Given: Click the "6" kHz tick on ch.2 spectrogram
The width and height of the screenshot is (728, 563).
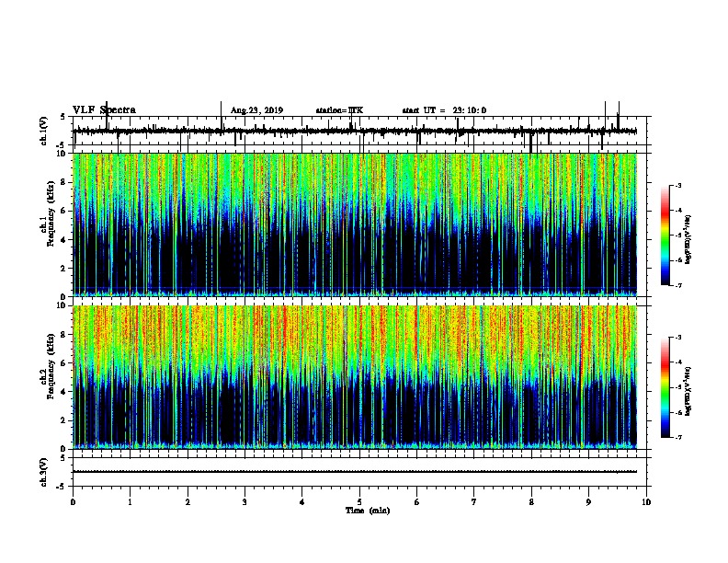Looking at the screenshot, I should pos(64,363).
